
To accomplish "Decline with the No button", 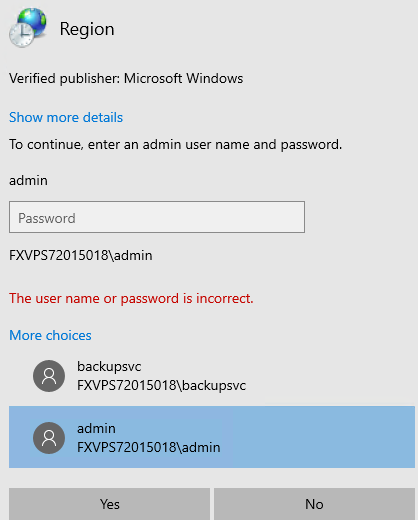I will 314,504.
